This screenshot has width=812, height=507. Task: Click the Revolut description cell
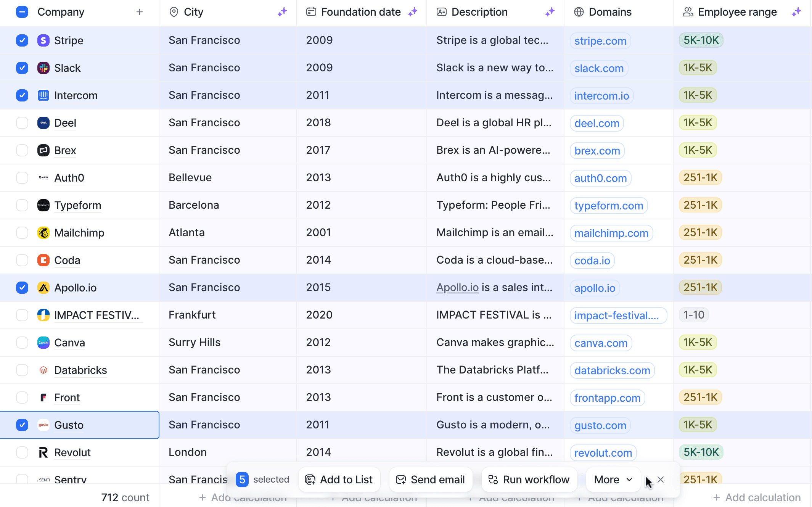click(x=495, y=452)
